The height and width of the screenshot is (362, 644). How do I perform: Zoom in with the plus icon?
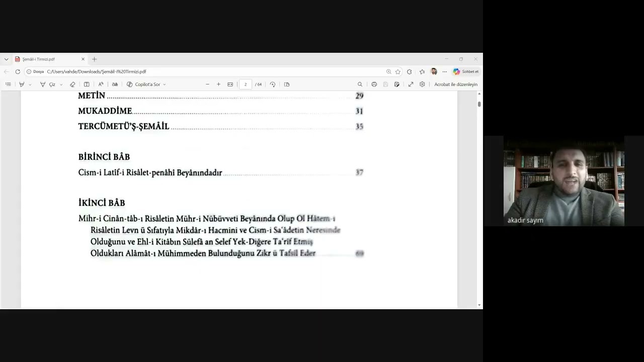218,84
